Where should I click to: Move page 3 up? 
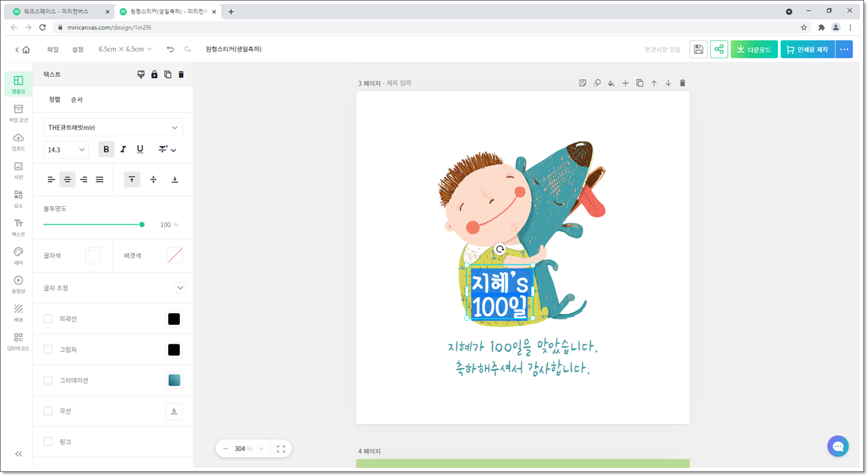click(x=654, y=83)
